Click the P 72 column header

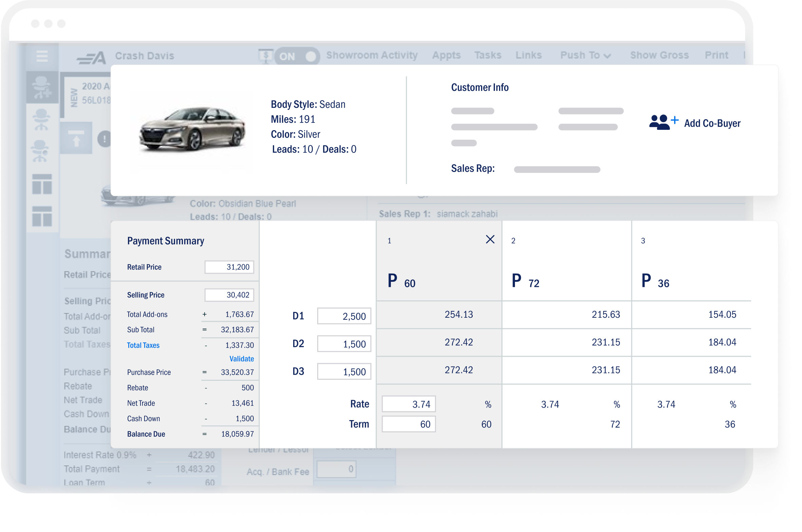pyautogui.click(x=525, y=281)
